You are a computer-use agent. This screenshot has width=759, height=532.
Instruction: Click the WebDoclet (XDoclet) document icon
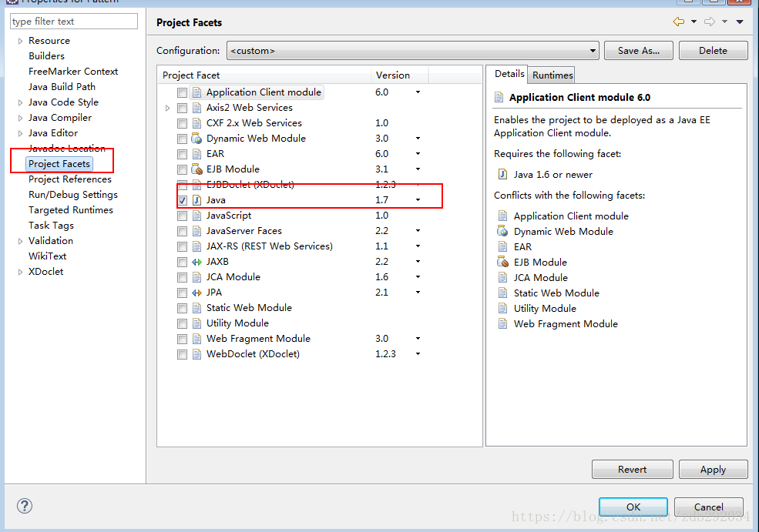click(x=196, y=354)
